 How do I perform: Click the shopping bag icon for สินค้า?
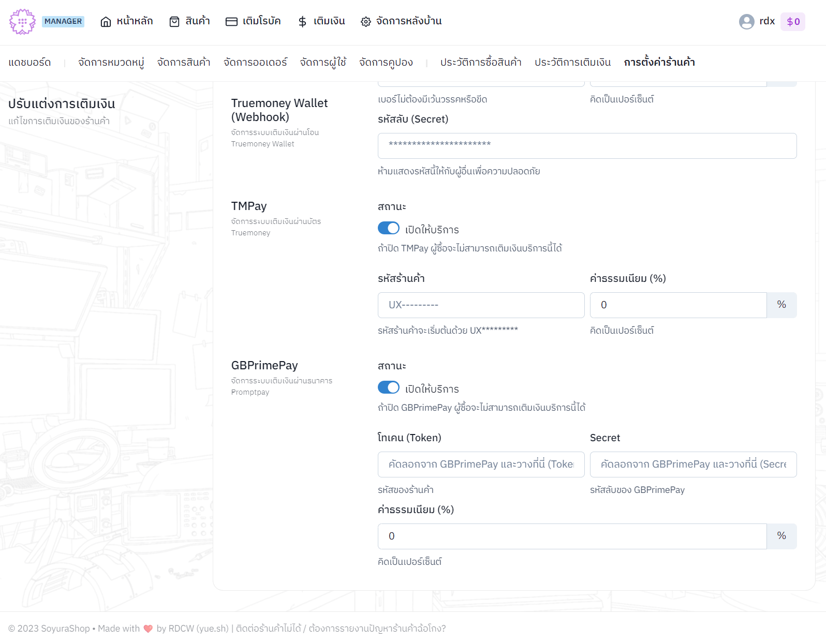pyautogui.click(x=174, y=22)
